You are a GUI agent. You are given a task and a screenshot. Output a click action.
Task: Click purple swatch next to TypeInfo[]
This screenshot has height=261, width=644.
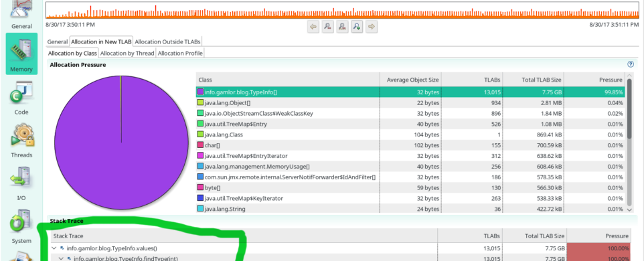pos(200,92)
